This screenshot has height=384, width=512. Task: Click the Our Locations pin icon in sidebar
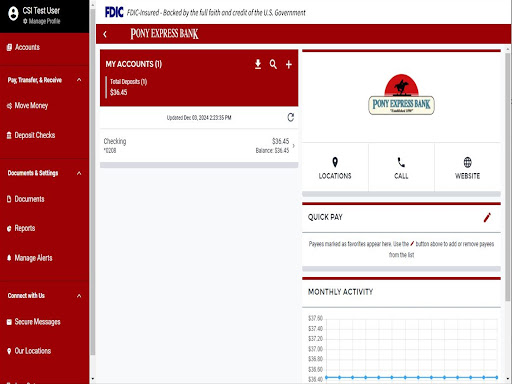point(9,351)
